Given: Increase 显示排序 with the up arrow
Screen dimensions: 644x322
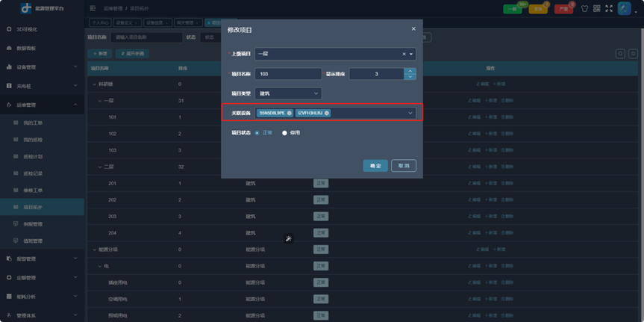Looking at the screenshot, I should [x=410, y=71].
